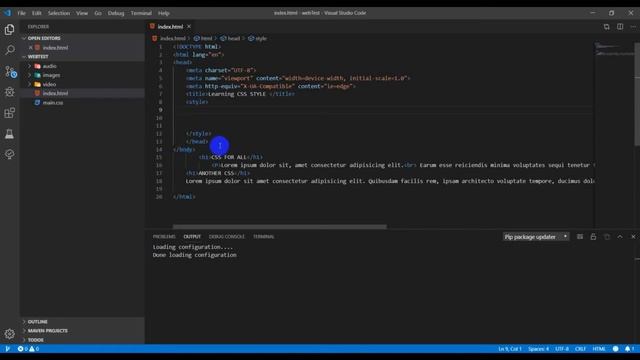
Task: Switch to the Terminal panel tab
Action: 264,237
